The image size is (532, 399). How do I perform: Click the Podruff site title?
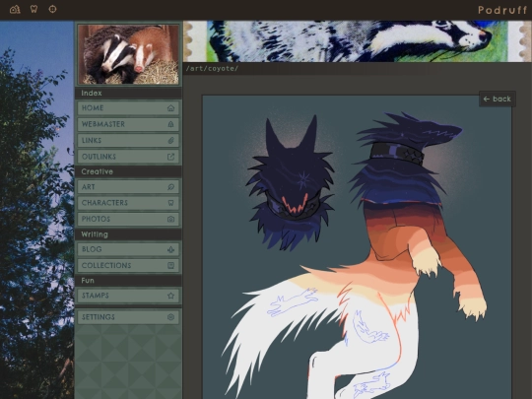[x=502, y=10]
